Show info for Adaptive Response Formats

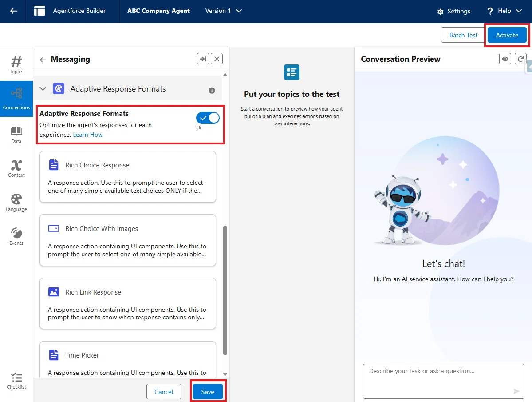point(212,90)
